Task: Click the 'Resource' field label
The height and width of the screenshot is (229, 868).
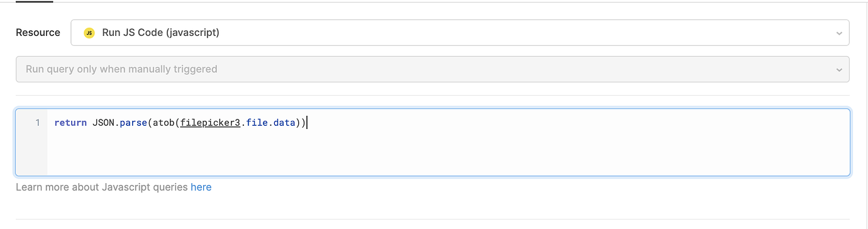Action: [38, 33]
